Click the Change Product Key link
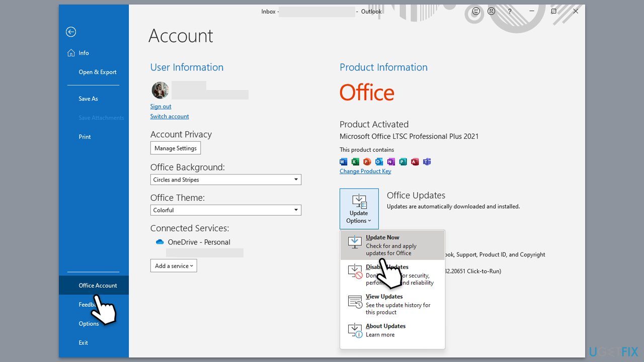The height and width of the screenshot is (362, 644). 365,171
